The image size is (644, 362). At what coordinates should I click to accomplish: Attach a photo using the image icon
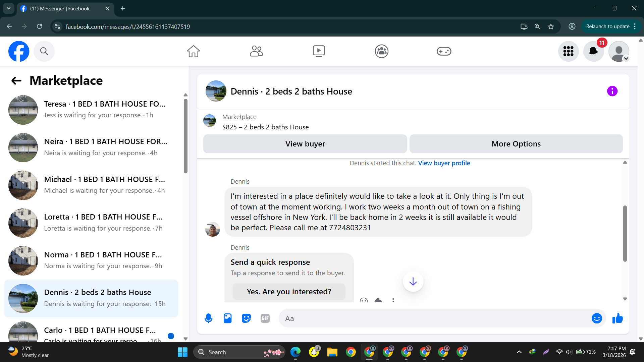coord(227,318)
